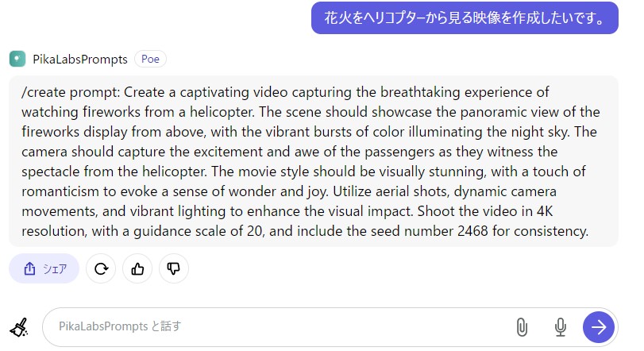
Task: Click the user's Japanese message bubble
Action: (x=465, y=17)
